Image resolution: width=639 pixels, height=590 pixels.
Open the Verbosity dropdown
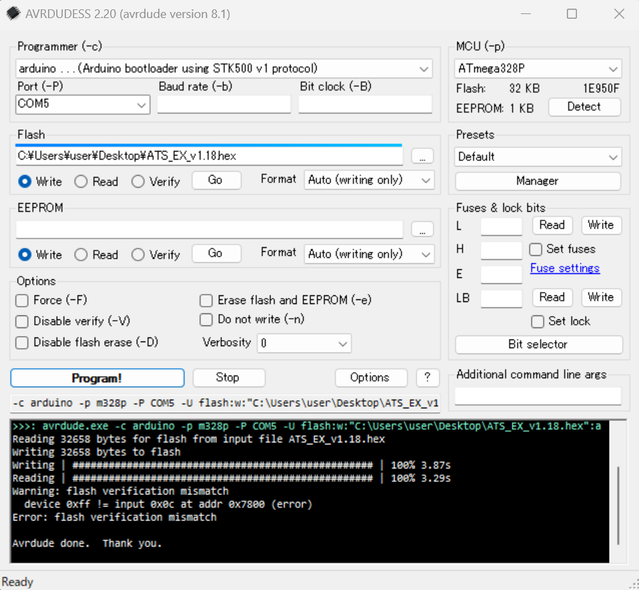pos(304,343)
